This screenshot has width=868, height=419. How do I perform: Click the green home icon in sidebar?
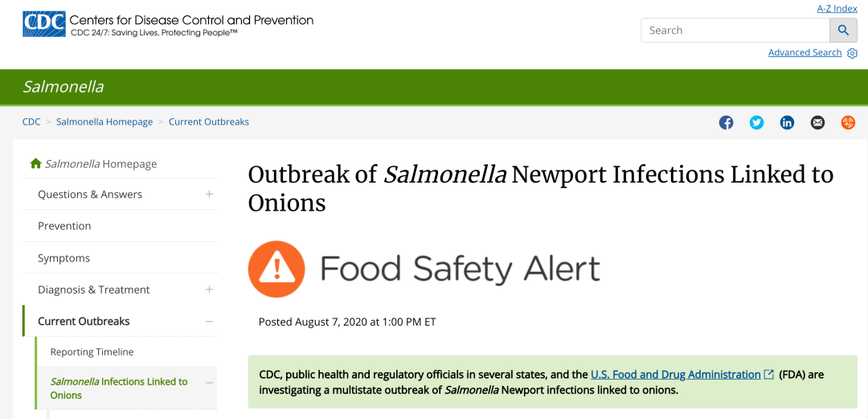[35, 163]
